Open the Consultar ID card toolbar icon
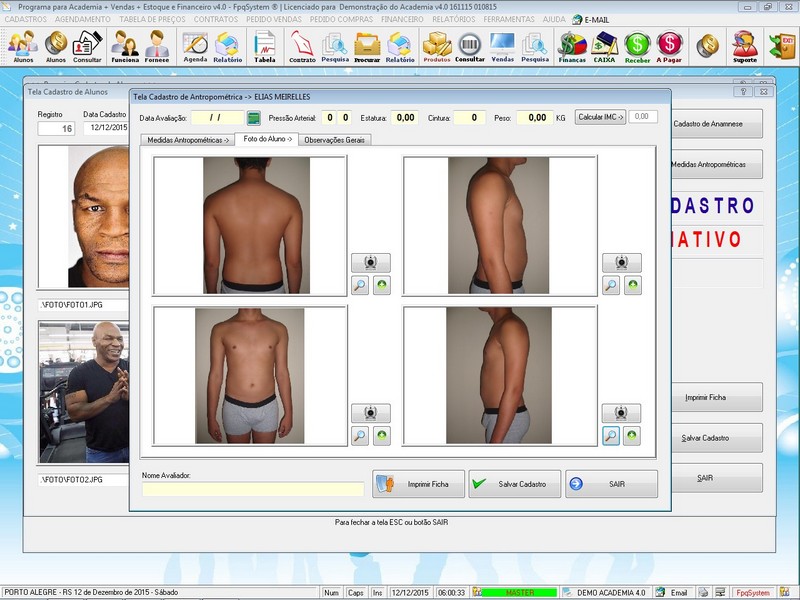The height and width of the screenshot is (600, 800). (87, 46)
